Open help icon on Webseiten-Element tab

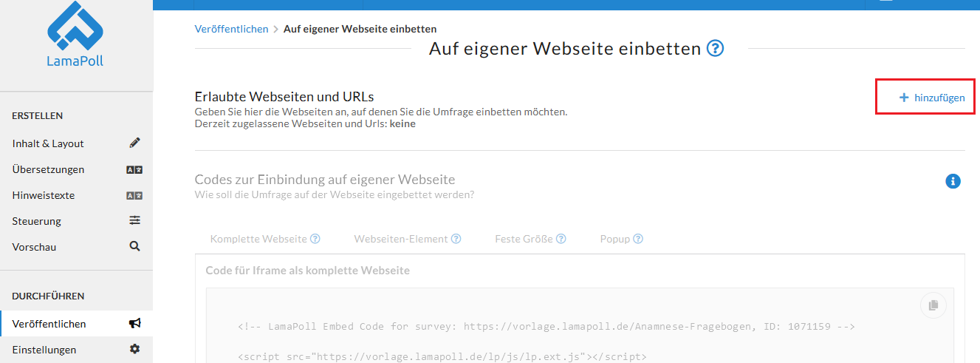point(456,239)
